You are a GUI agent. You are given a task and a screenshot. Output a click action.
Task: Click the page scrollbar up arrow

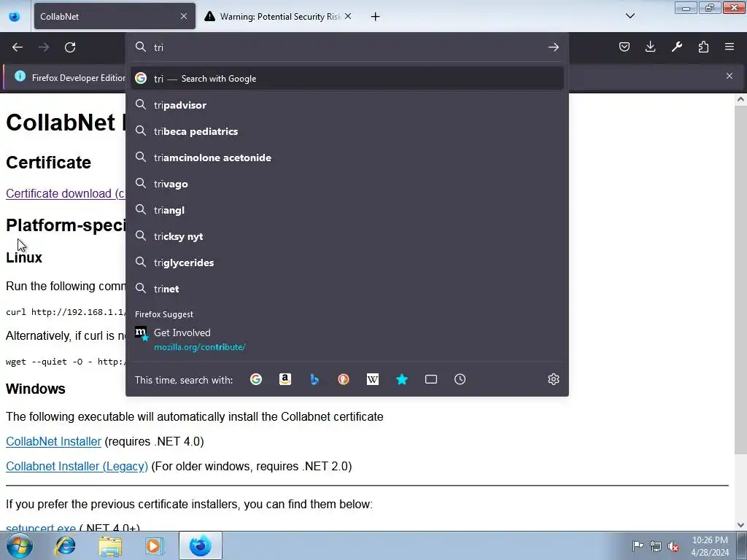[x=740, y=99]
